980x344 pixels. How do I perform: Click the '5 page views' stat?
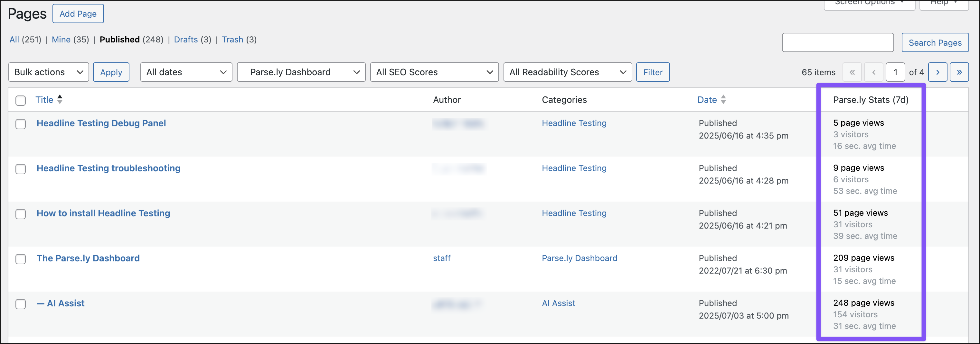point(859,123)
